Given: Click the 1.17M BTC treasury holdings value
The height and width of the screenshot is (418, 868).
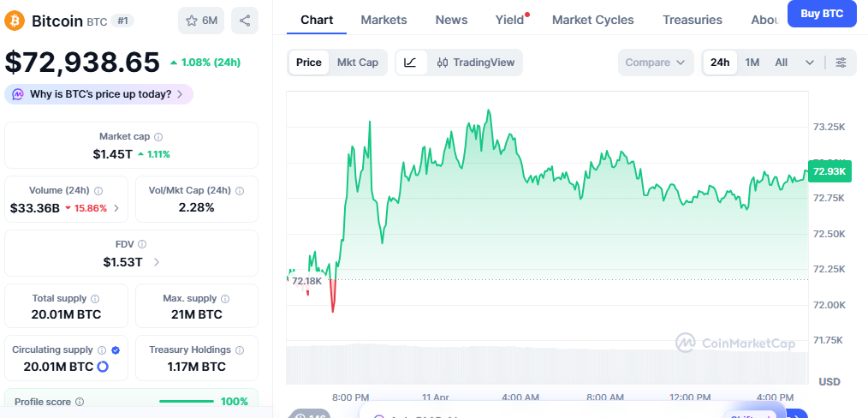Looking at the screenshot, I should coord(197,367).
